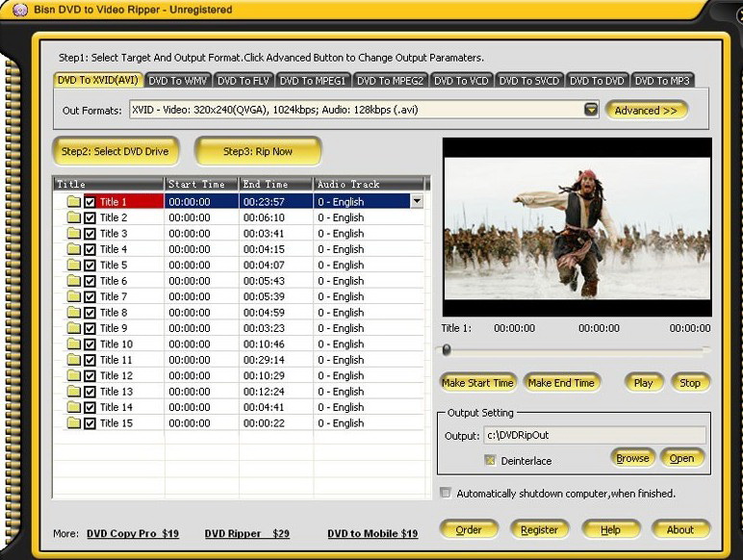Uncheck the Title 2 checkbox

pyautogui.click(x=90, y=217)
